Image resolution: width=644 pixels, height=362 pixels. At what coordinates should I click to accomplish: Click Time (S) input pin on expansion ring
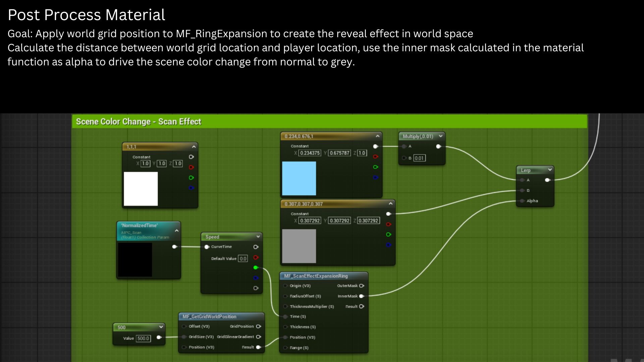coord(285,317)
